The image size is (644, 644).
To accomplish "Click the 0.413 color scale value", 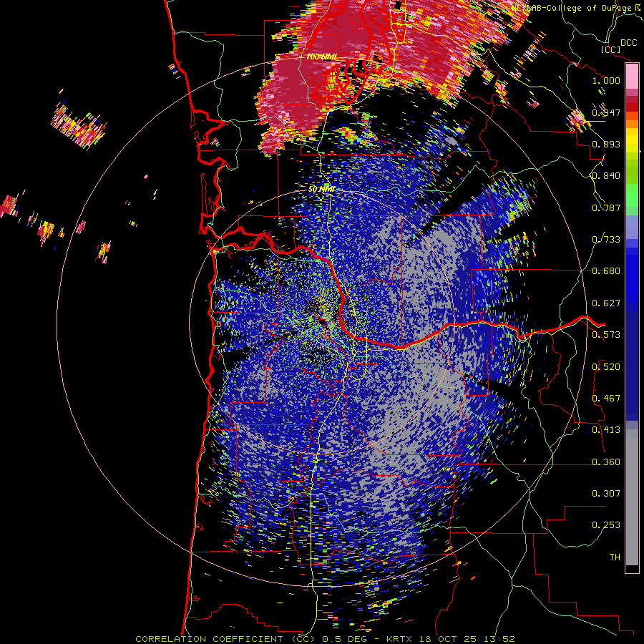I will pos(606,430).
